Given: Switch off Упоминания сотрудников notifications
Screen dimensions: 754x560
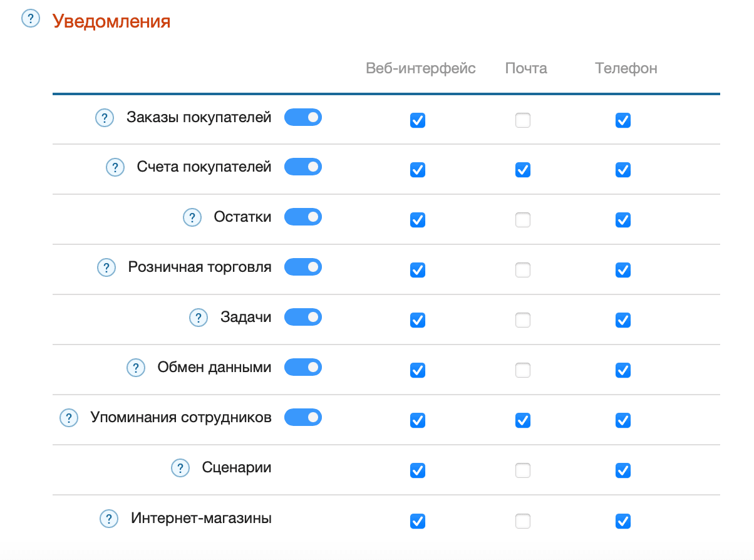Looking at the screenshot, I should coord(303,417).
